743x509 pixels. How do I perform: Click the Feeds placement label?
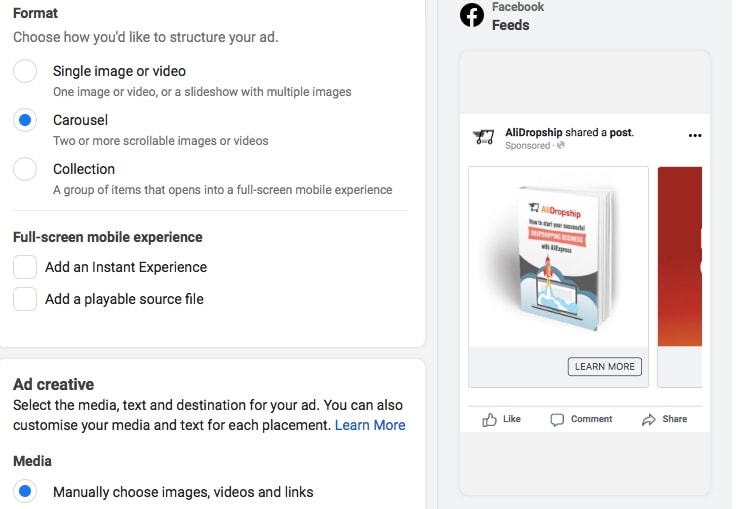pyautogui.click(x=510, y=25)
